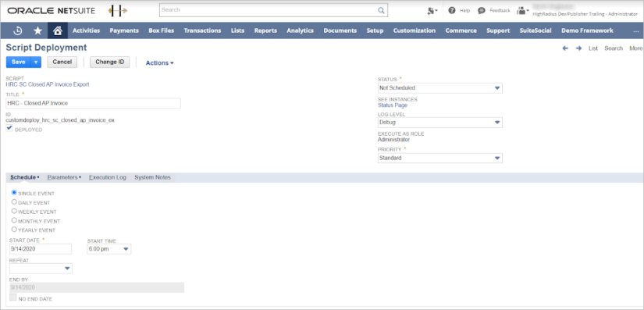This screenshot has width=644, height=310.
Task: Open the Documents menu
Action: [x=340, y=30]
